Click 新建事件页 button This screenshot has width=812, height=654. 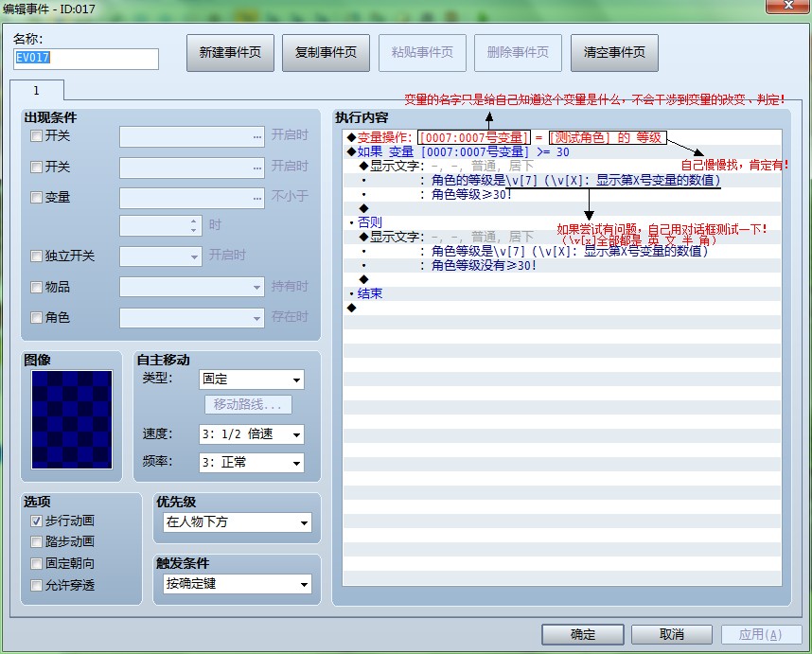pyautogui.click(x=230, y=53)
